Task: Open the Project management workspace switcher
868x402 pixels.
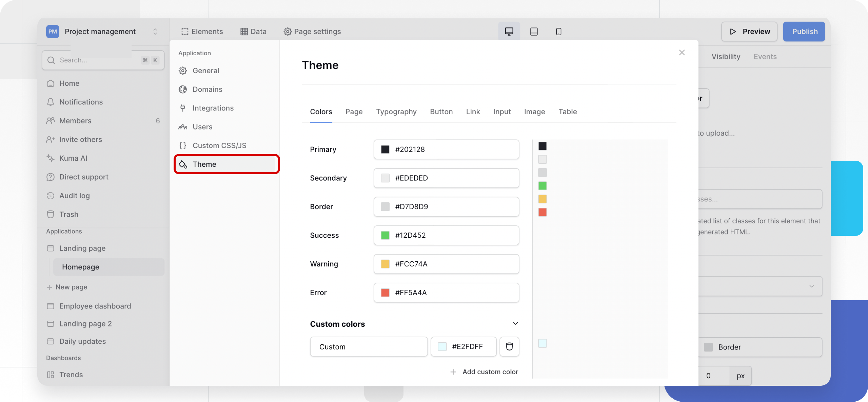Action: 155,32
